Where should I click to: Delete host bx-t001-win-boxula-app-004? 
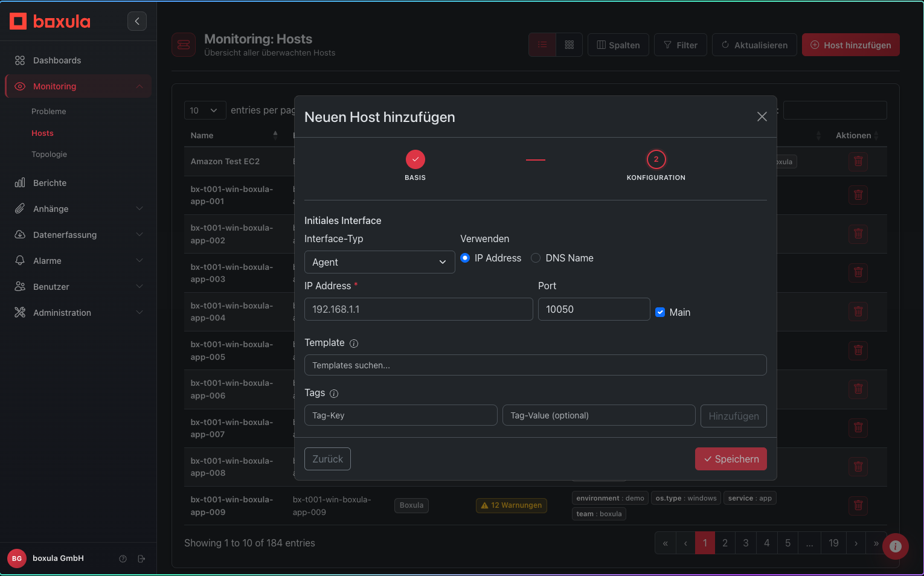tap(858, 312)
